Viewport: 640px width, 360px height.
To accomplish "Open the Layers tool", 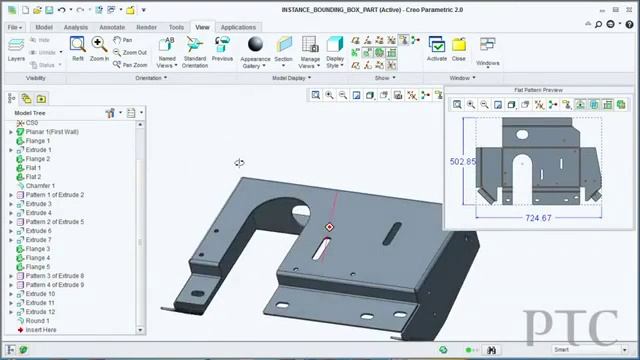I will pyautogui.click(x=16, y=50).
